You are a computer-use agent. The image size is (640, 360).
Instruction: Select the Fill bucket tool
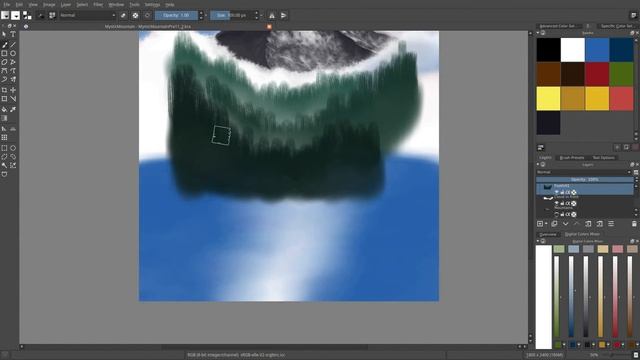click(4, 109)
